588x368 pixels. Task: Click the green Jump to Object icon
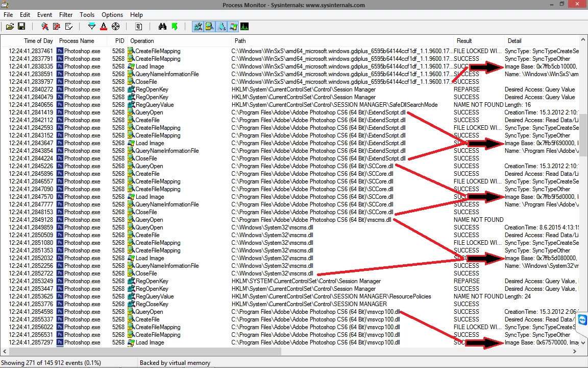(175, 26)
